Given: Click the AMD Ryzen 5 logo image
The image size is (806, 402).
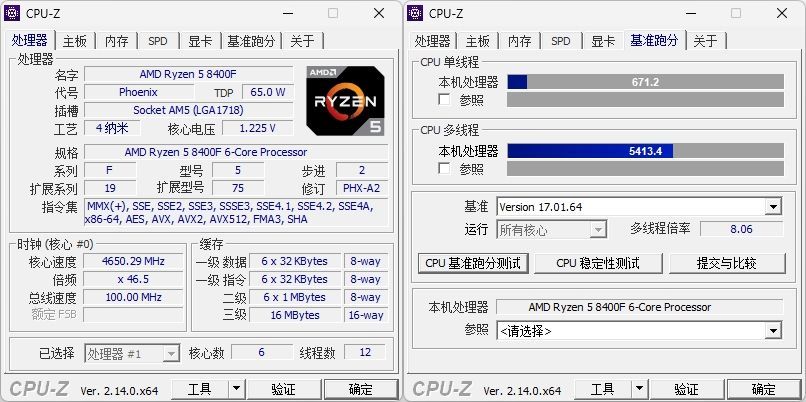Looking at the screenshot, I should click(345, 101).
